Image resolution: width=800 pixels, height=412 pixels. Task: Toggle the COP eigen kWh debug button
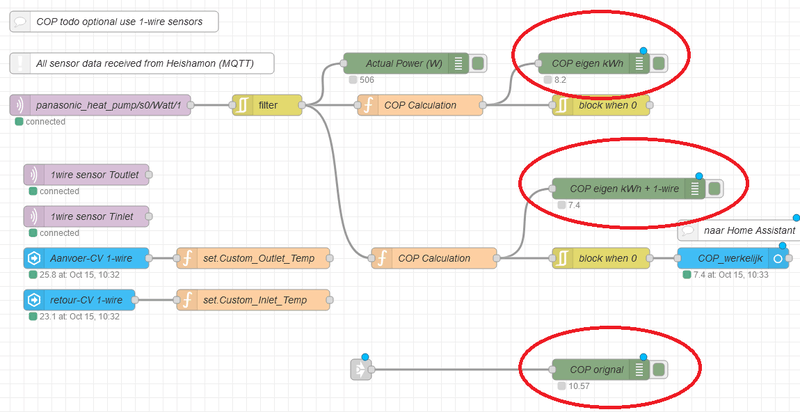point(659,63)
